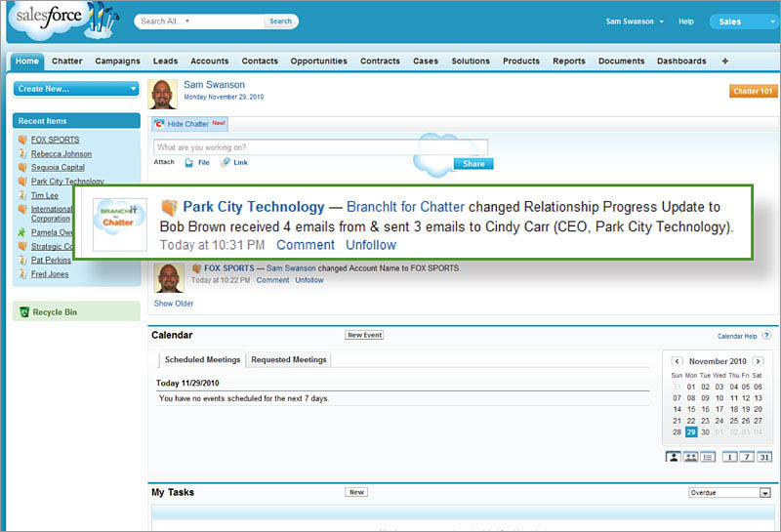The image size is (781, 532).
Task: Select date 29 in the mini calendar
Action: [691, 431]
